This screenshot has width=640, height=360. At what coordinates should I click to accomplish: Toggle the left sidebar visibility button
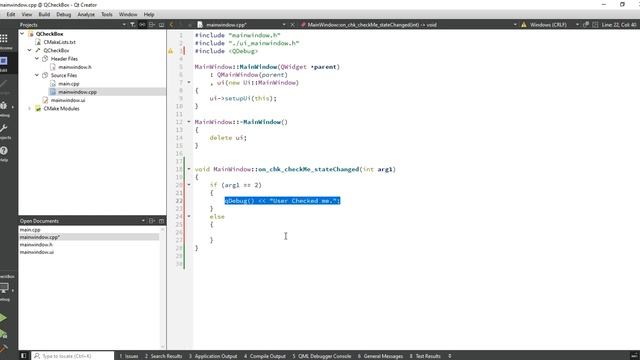(23, 356)
